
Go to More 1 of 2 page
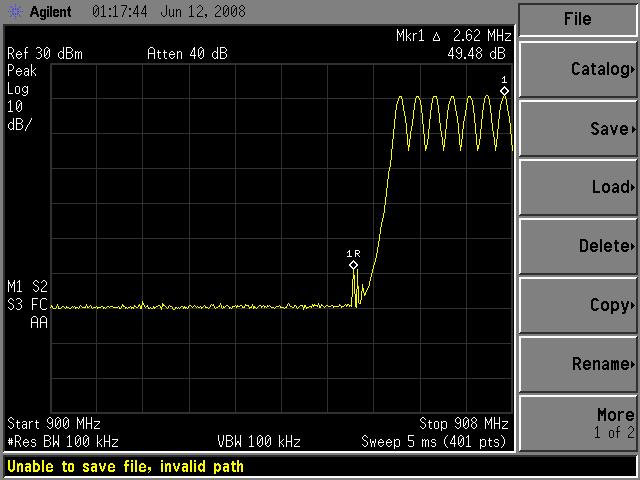point(578,422)
